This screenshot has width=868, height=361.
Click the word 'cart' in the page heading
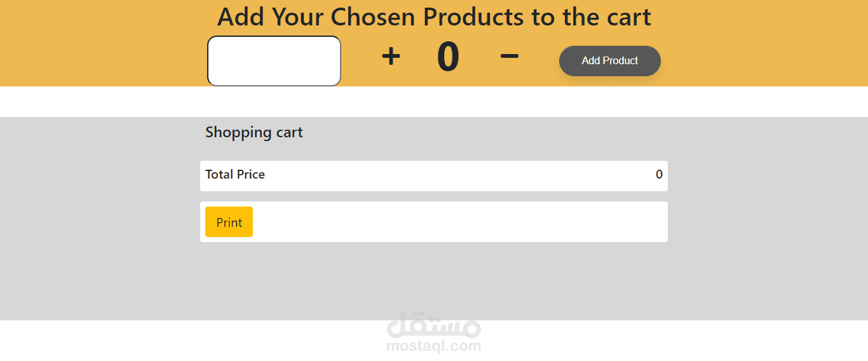pos(626,17)
